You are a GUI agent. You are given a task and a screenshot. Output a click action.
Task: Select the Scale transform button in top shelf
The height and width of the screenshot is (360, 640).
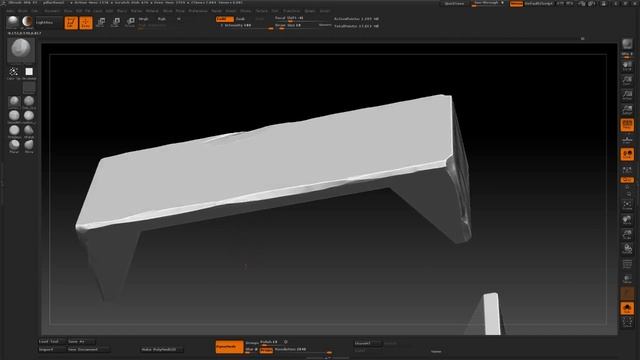pyautogui.click(x=116, y=22)
